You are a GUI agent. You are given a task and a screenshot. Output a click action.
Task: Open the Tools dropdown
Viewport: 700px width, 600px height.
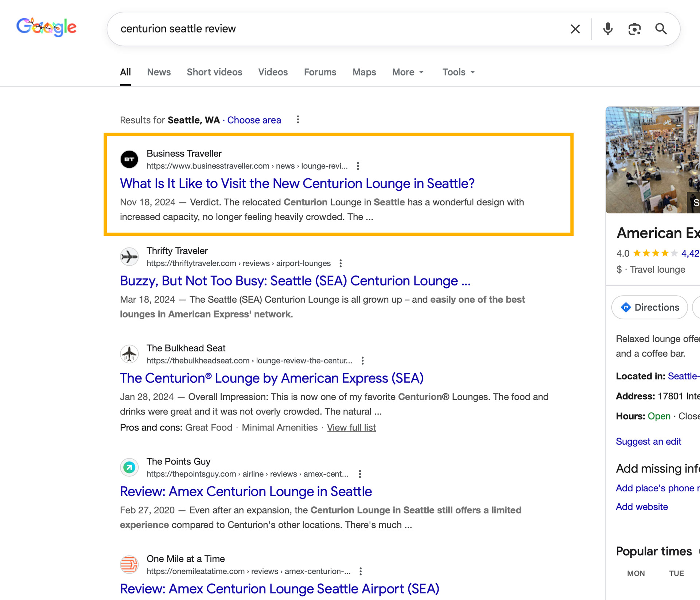458,72
